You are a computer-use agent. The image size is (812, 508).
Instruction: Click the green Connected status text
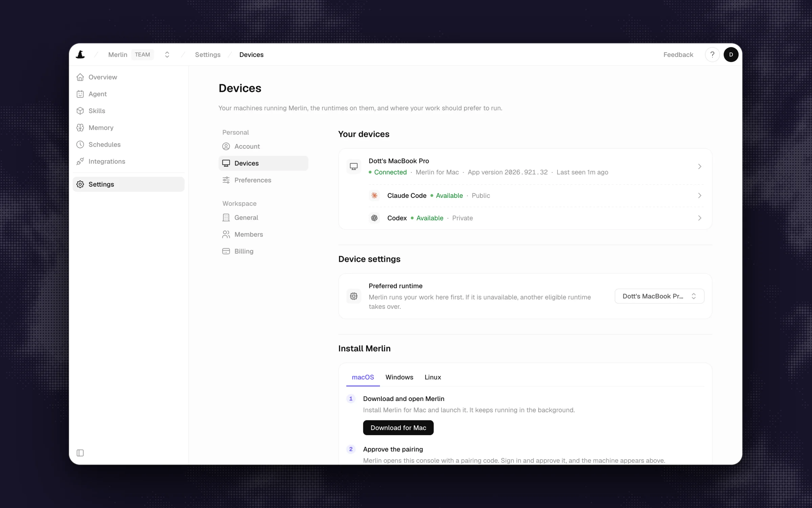(390, 172)
